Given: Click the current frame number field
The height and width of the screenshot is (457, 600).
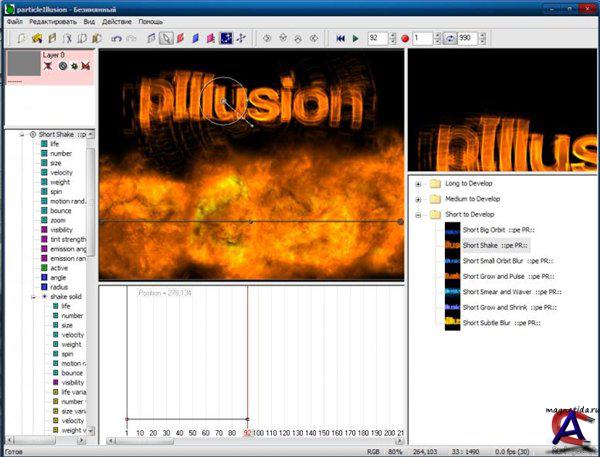Looking at the screenshot, I should tap(377, 38).
